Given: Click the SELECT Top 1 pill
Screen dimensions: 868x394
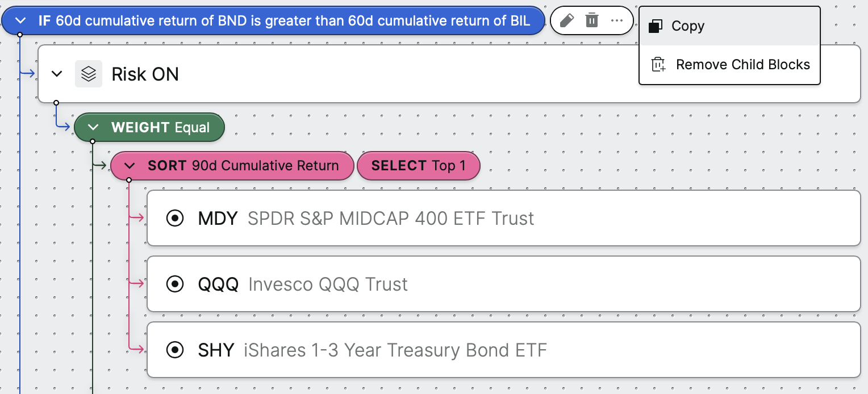Looking at the screenshot, I should point(419,166).
